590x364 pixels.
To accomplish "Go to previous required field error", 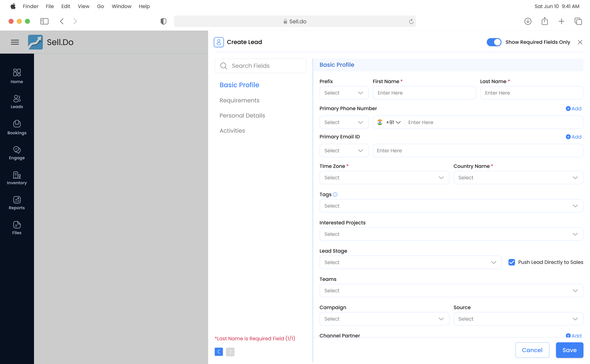I will (219, 352).
